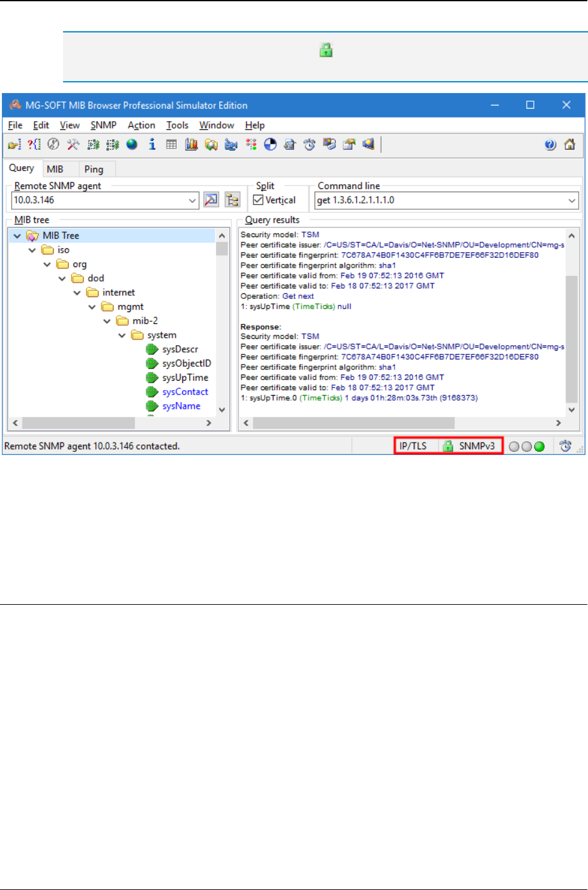Click the Query results vertical scrollbar thumb

click(571, 339)
